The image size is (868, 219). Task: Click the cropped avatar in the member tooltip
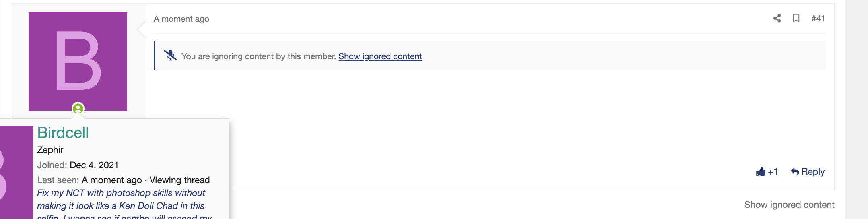pos(16,172)
